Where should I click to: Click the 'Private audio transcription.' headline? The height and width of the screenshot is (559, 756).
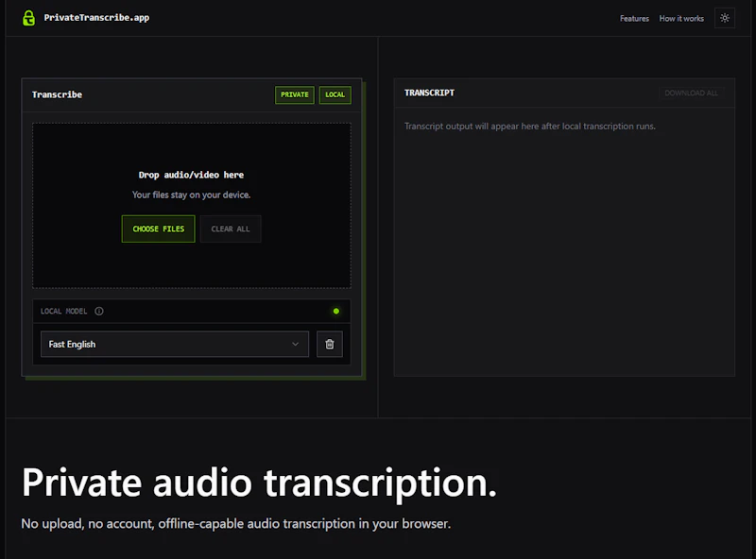point(259,483)
